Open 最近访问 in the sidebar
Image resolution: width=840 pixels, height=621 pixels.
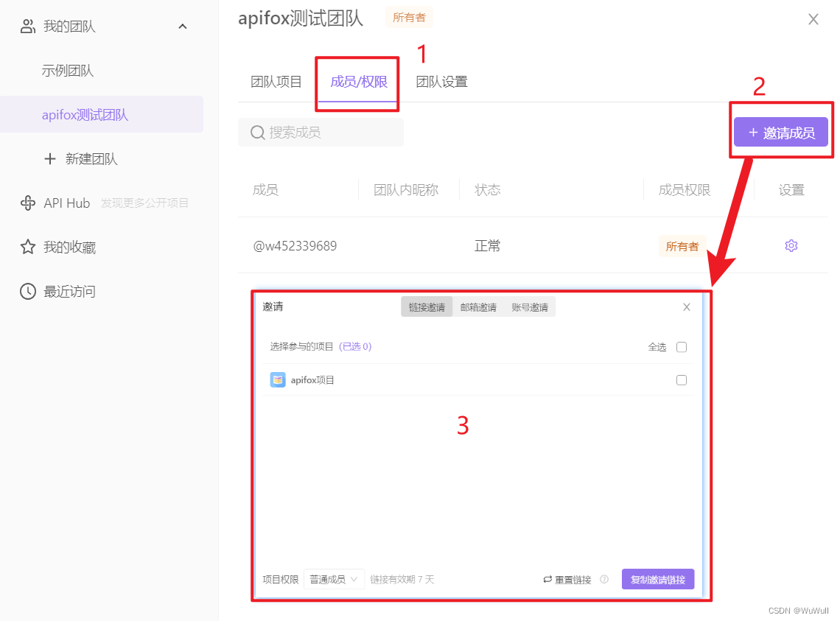tap(70, 292)
